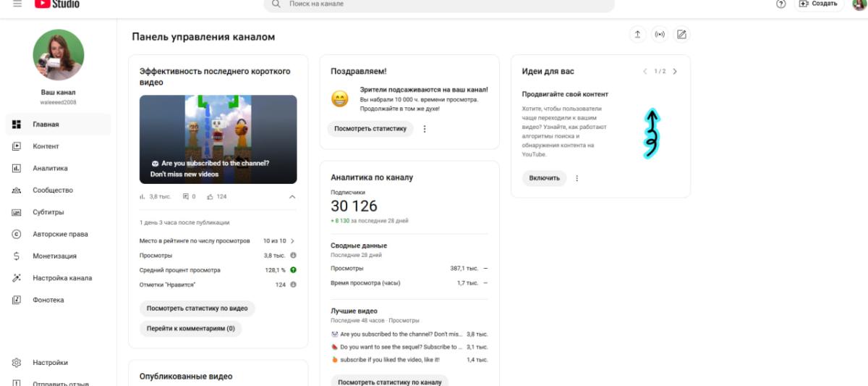This screenshot has height=386, width=868.
Task: Click the views bar icon showing 3,8 тыс.
Action: 142,196
